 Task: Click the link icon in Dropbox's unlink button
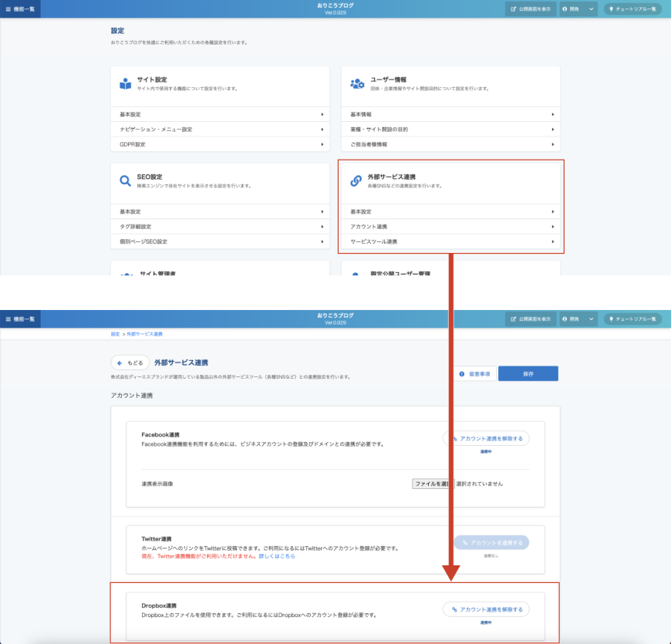coord(454,609)
